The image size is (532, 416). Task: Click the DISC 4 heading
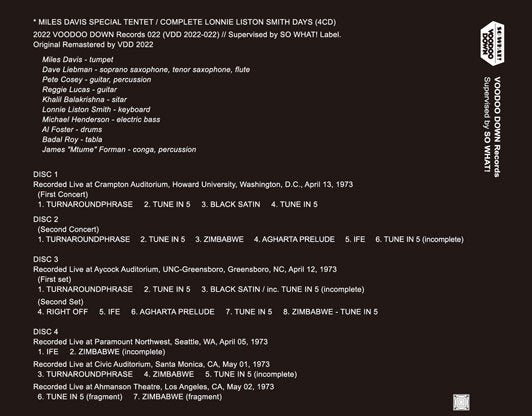(x=45, y=332)
